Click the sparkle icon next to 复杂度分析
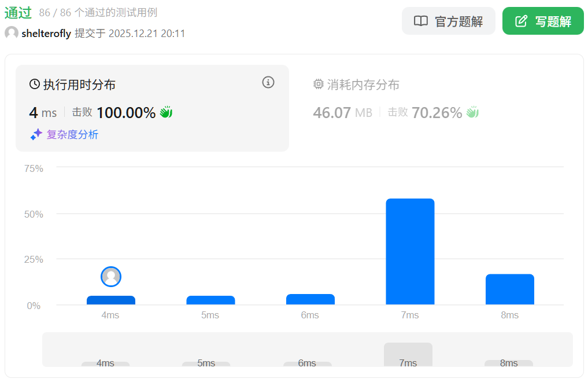The image size is (588, 382). tap(36, 134)
